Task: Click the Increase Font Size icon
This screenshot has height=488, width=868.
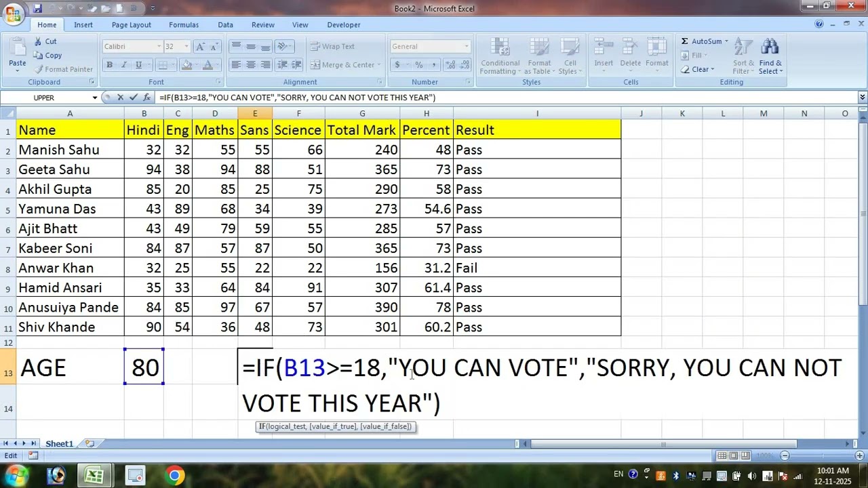Action: coord(200,47)
